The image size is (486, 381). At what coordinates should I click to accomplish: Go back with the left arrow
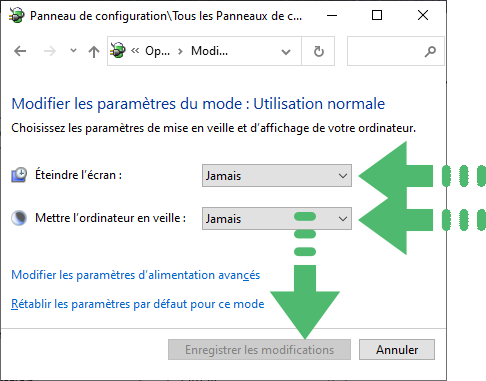coord(20,51)
